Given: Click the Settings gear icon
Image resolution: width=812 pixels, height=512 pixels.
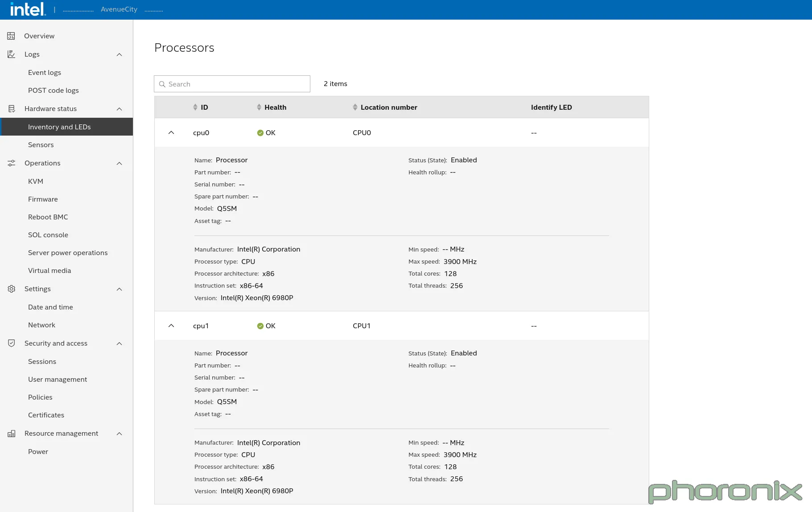Looking at the screenshot, I should (x=11, y=289).
